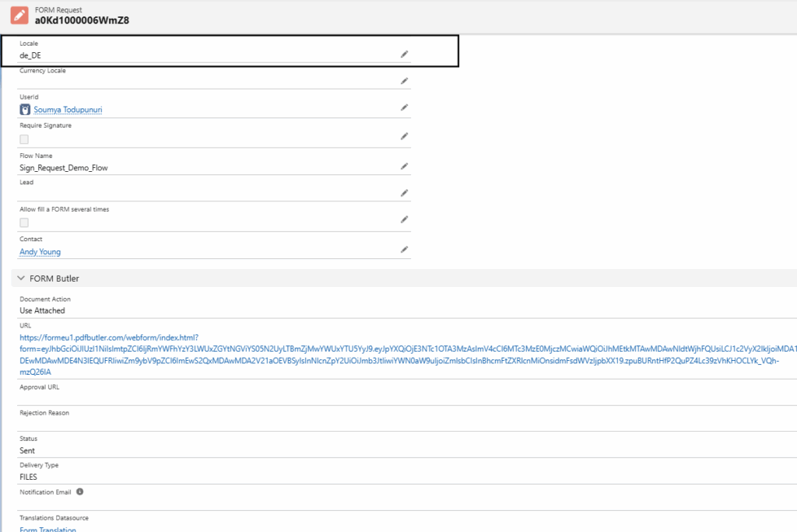Edit Flow Name via pencil icon
This screenshot has height=532, width=797.
pos(404,166)
